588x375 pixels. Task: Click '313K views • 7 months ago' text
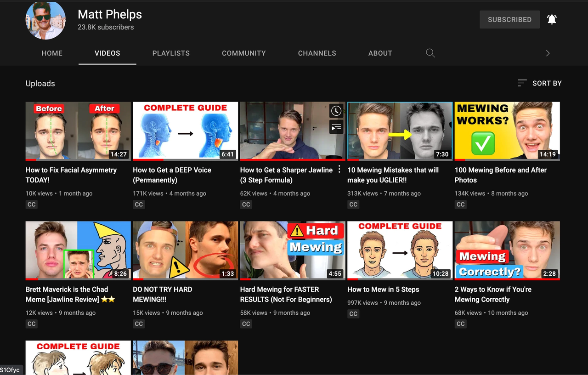coord(384,193)
